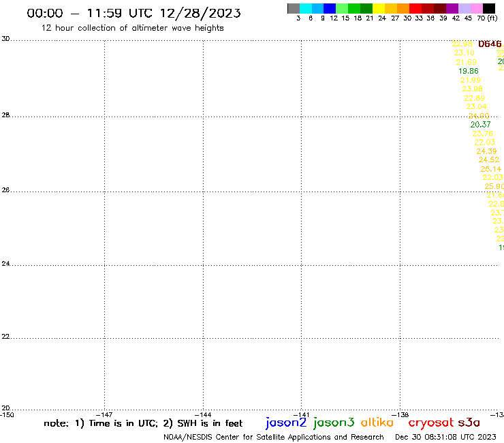Click the 23.98 wave height value
The image size is (504, 443).
tap(472, 89)
